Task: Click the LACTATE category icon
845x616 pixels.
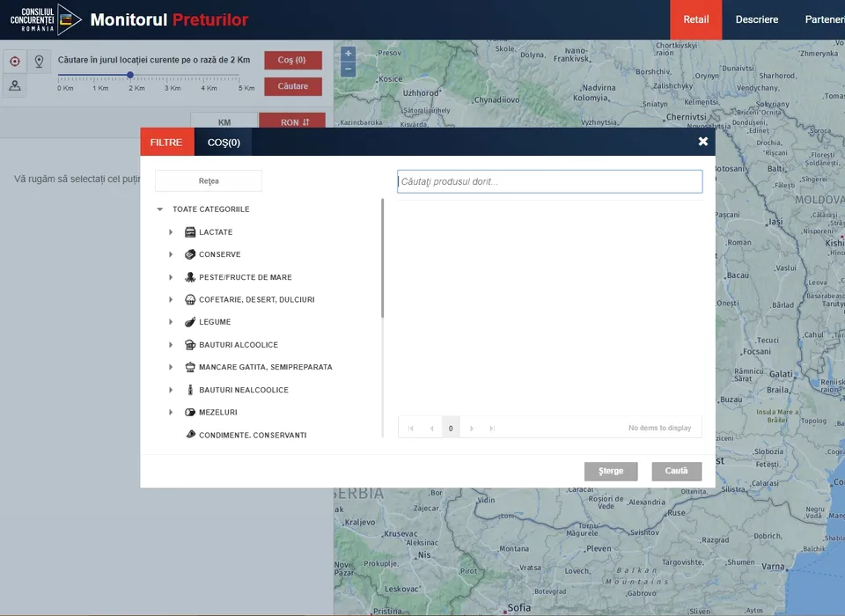Action: tap(190, 232)
